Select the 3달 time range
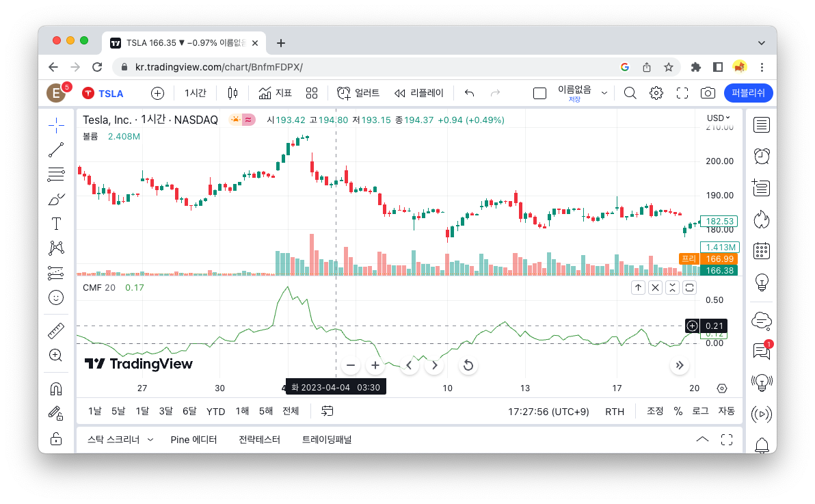 coord(166,412)
